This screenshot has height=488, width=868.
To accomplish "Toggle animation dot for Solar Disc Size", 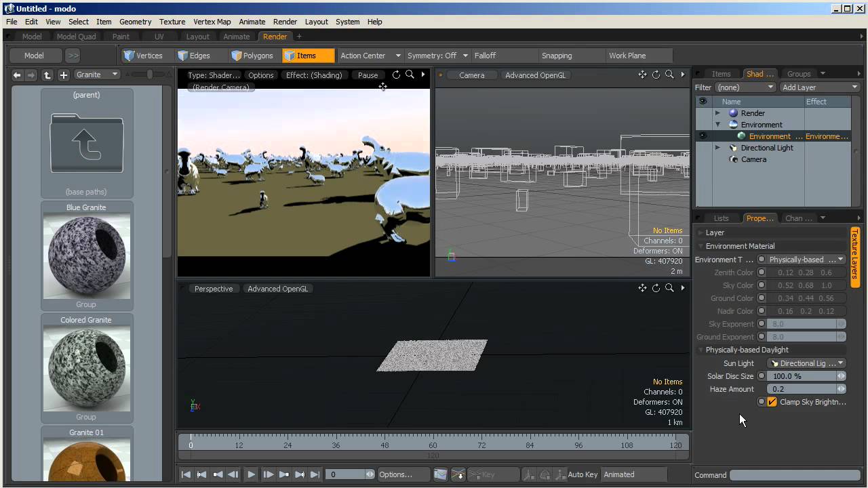I will pyautogui.click(x=762, y=376).
